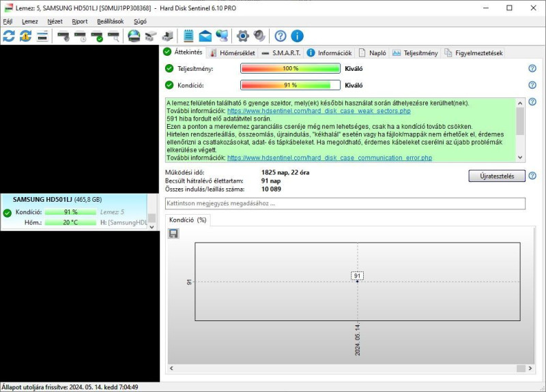Viewport: 546px width, 392px height.
Task: Open the hard_disk_case_communication_error.php link
Action: 330,158
